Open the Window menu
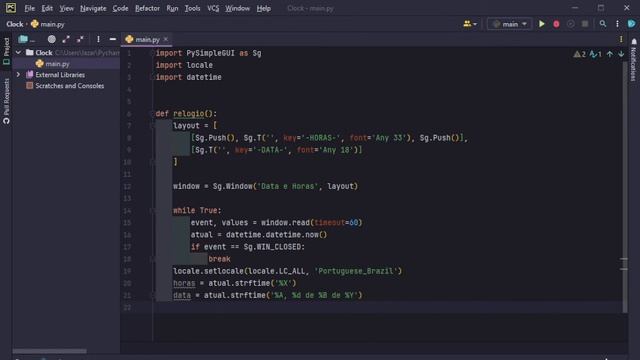The height and width of the screenshot is (360, 640). pos(238,8)
